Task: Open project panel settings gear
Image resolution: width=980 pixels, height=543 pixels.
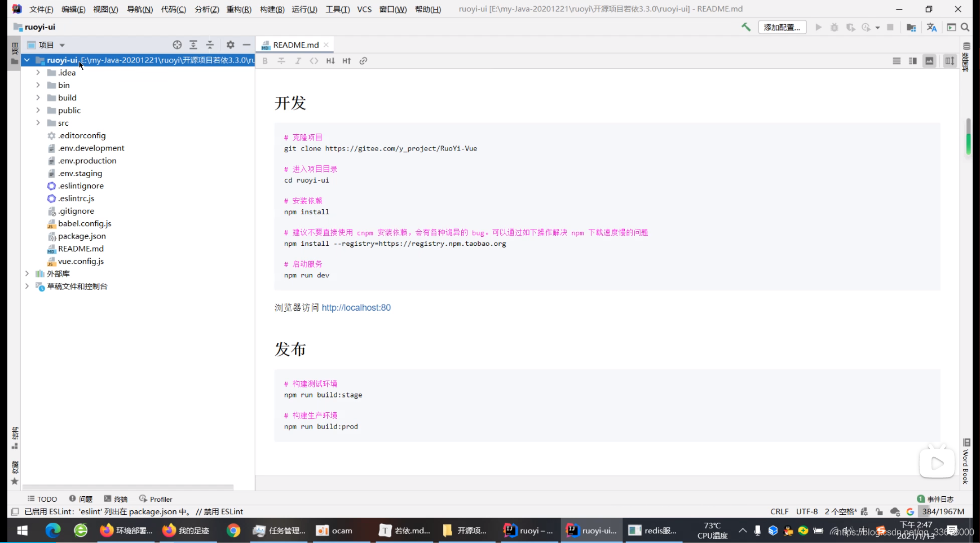Action: pos(230,45)
